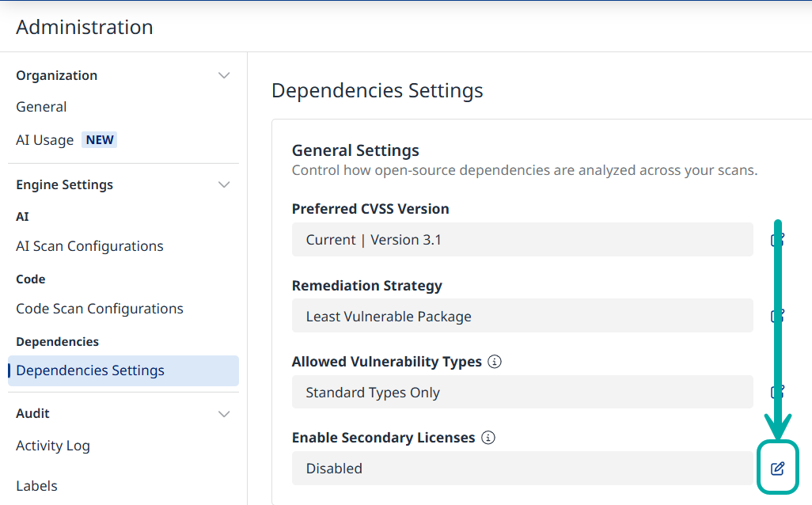
Task: Edit the Remediation Strategy setting
Action: (777, 316)
